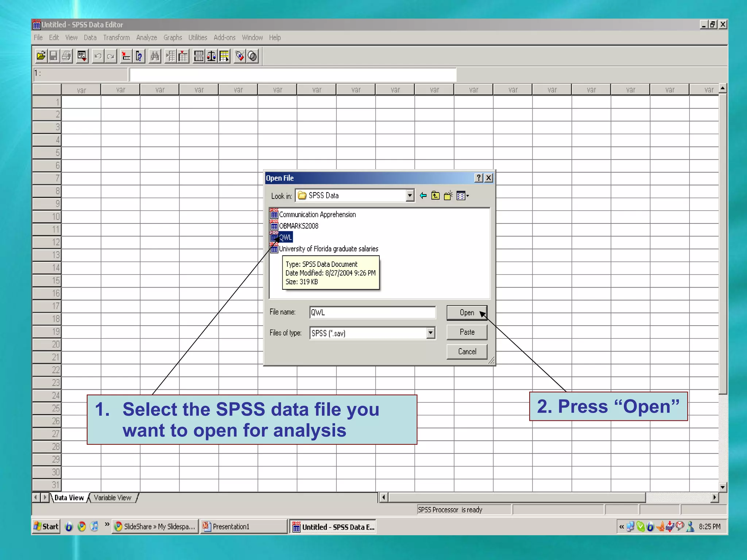Click the Messenger buddy tray icon
The width and height of the screenshot is (747, 560).
coord(690,526)
